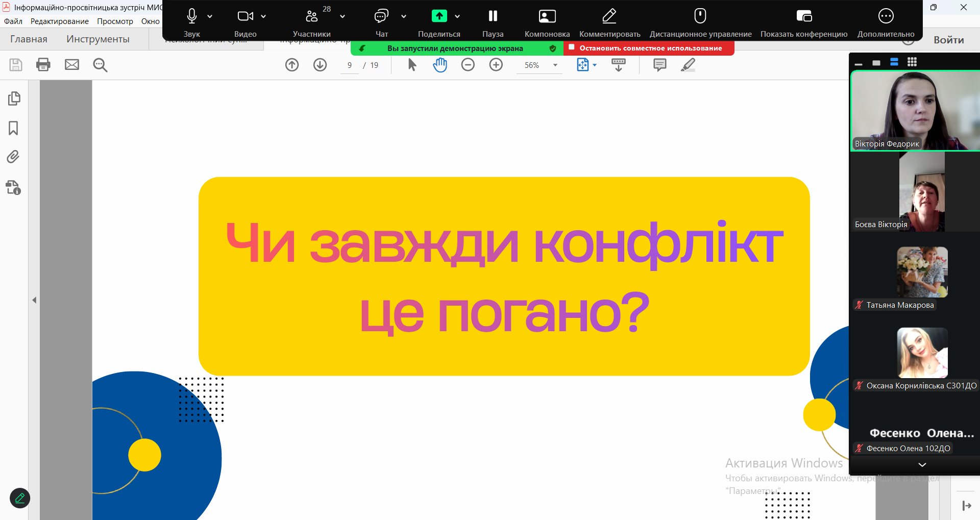Screen dimensions: 980x520
Task: Open the attachments paperclip panel
Action: 14,157
